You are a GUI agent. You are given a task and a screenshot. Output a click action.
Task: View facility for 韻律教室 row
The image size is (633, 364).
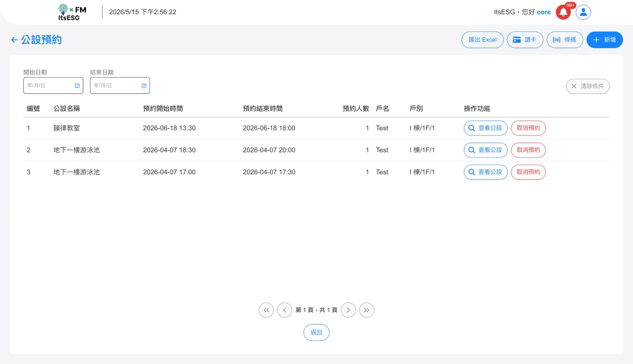(486, 128)
